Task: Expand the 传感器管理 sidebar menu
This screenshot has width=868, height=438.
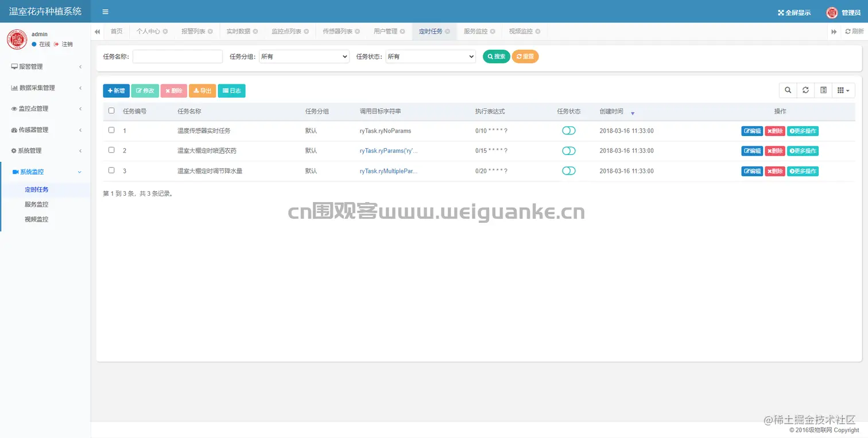Action: click(45, 130)
